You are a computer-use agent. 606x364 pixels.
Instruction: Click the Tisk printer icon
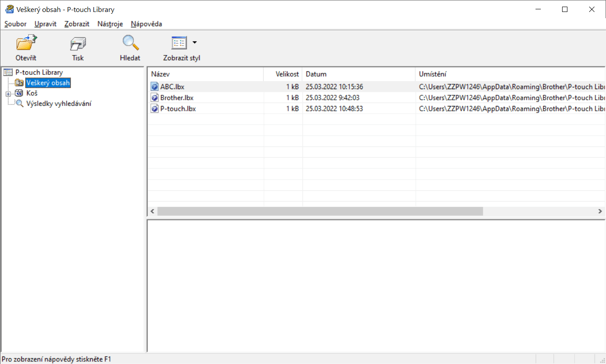(78, 44)
